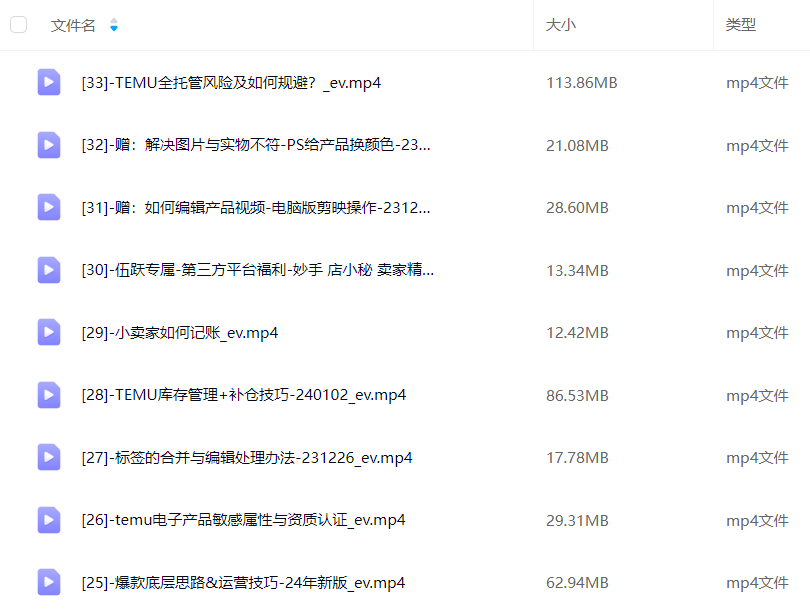Viewport: 810px width, 613px height.
Task: Select the 86.53MB size cell
Action: point(577,396)
